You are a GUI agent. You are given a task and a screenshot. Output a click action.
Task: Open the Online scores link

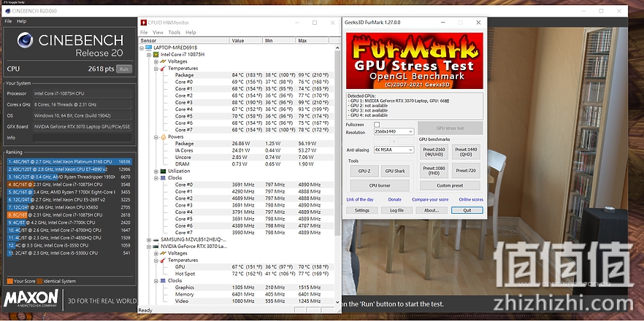click(471, 199)
